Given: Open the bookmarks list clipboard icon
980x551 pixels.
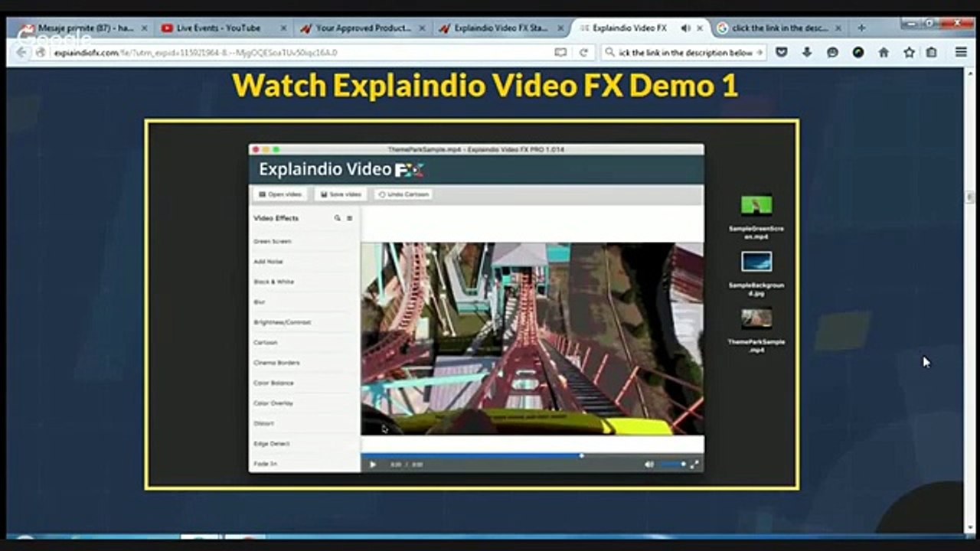Looking at the screenshot, I should click(932, 53).
